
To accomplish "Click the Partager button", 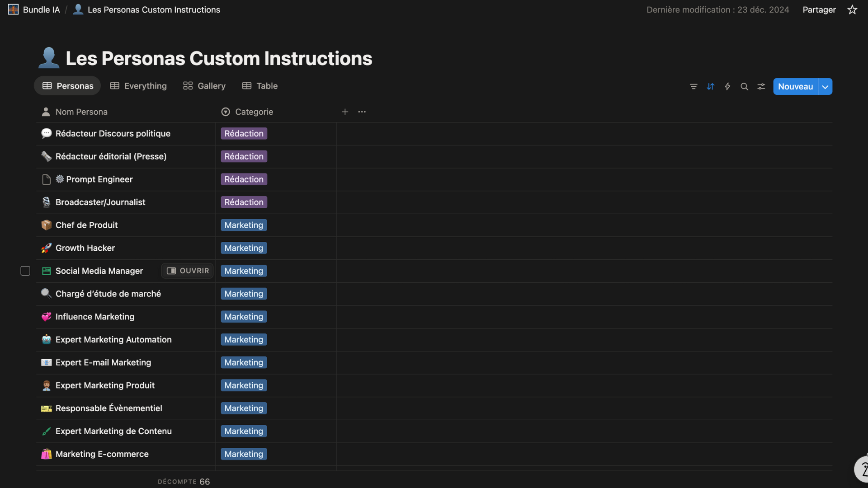I will (x=819, y=9).
